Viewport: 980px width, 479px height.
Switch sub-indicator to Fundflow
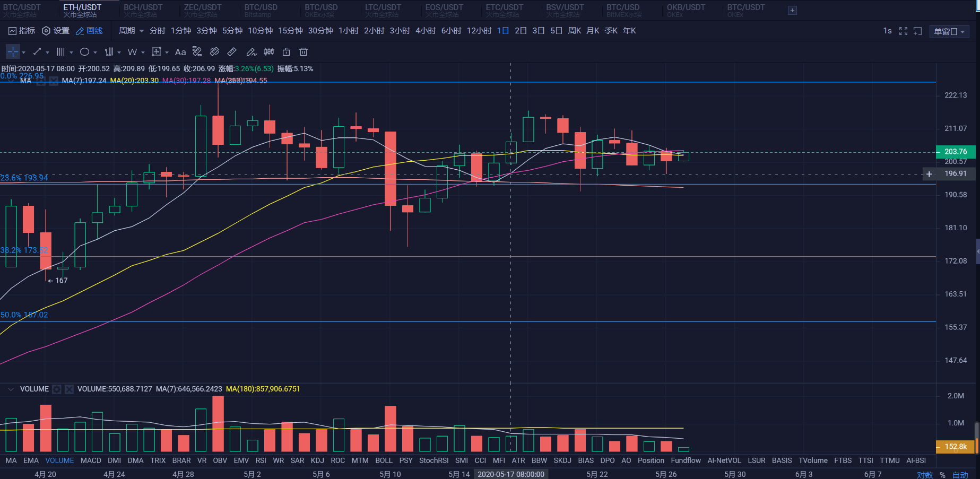coord(686,460)
